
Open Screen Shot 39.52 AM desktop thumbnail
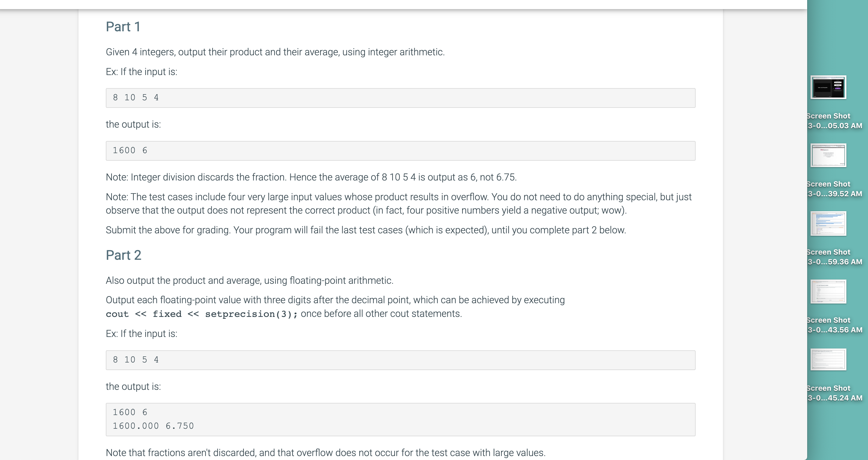click(828, 155)
